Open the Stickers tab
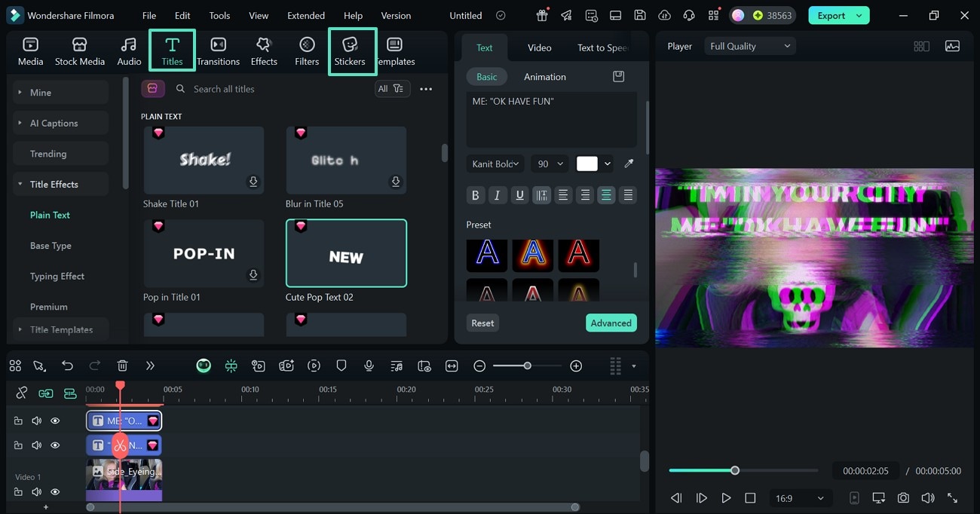The width and height of the screenshot is (980, 514). pyautogui.click(x=350, y=51)
